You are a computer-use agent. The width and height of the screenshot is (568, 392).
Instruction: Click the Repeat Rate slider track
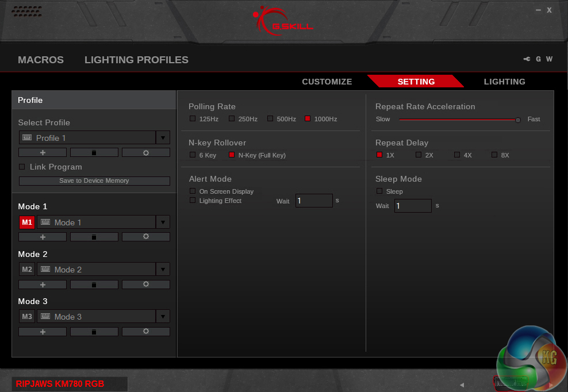click(458, 119)
